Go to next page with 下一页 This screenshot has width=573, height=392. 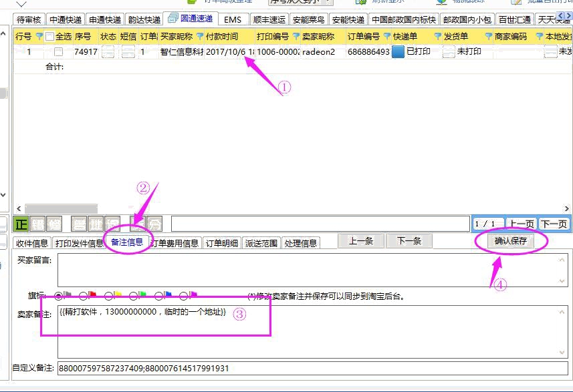pyautogui.click(x=554, y=224)
